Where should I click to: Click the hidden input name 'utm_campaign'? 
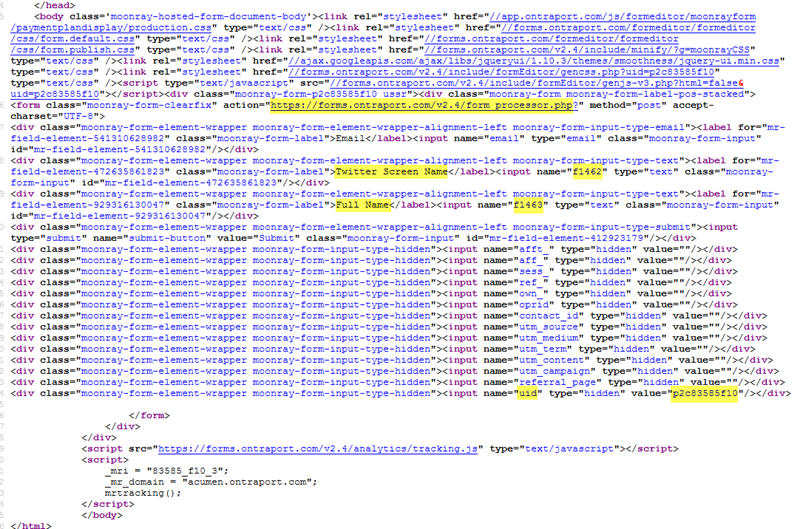click(555, 371)
